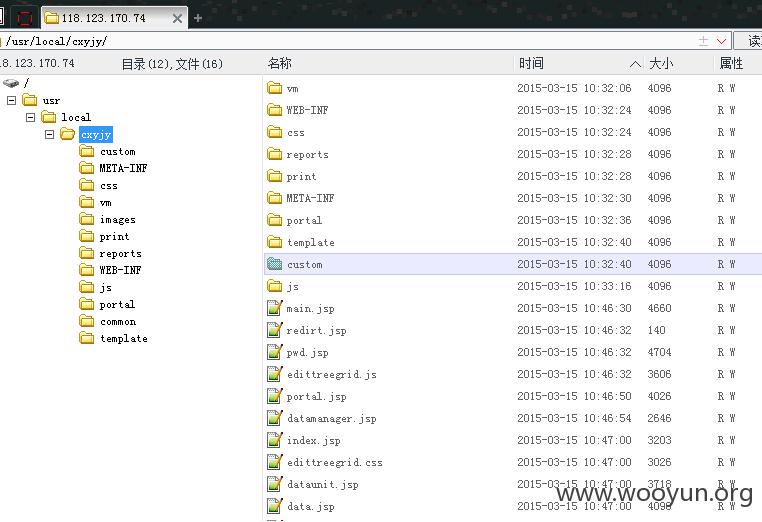
Task: Click the pwd.jsp file icon
Action: [x=275, y=352]
